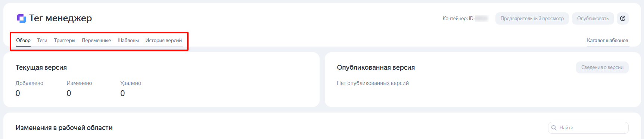Click the Tag Manager logo icon
Viewport: 644px width, 139px height.
click(21, 18)
